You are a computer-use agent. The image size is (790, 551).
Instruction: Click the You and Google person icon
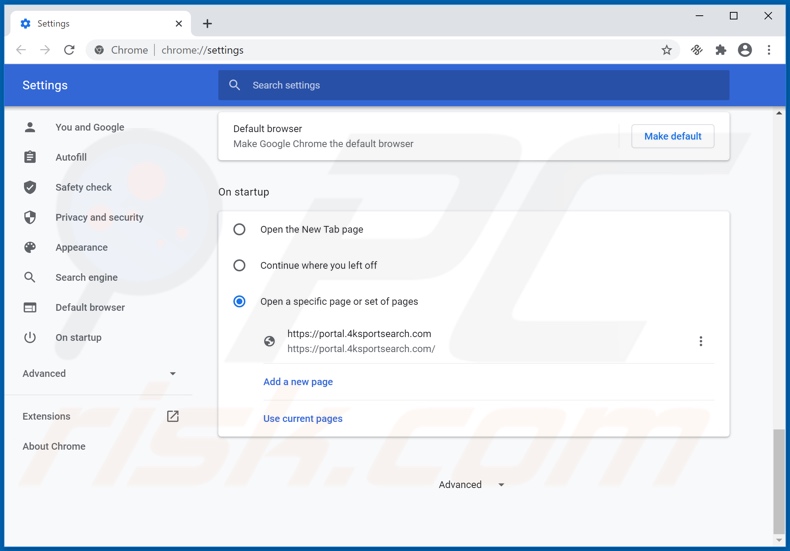point(30,127)
